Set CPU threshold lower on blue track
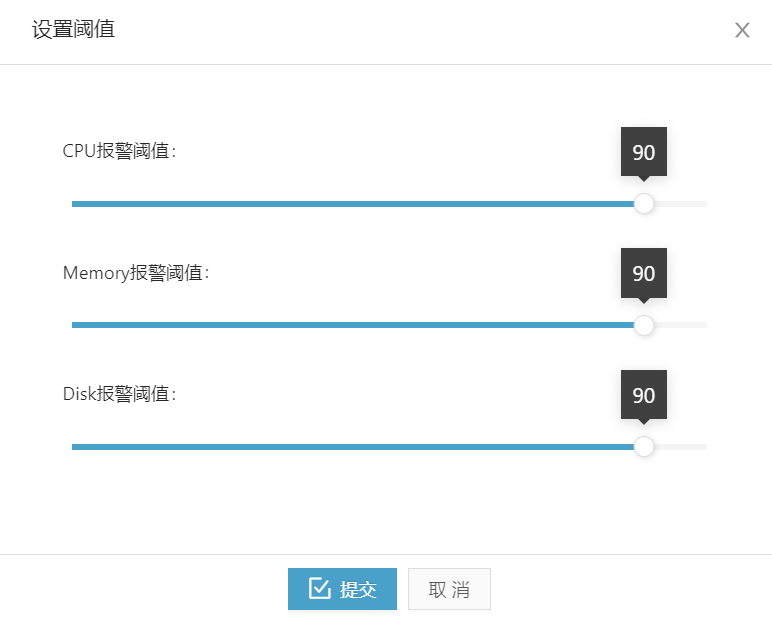 (x=353, y=204)
